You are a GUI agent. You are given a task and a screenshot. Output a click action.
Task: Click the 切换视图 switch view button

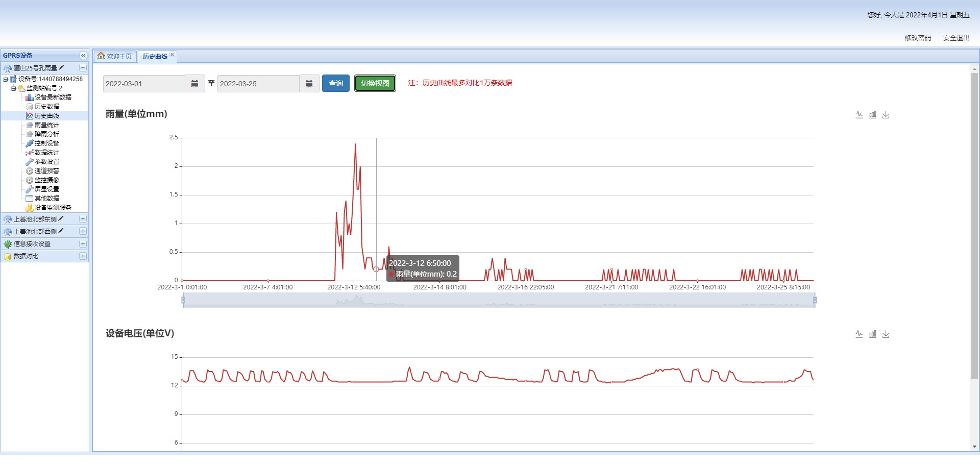[x=375, y=83]
